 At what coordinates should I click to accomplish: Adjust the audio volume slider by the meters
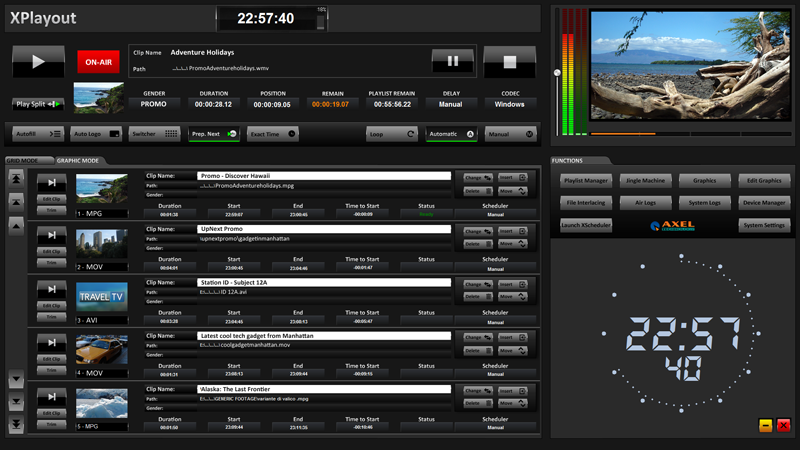click(558, 73)
